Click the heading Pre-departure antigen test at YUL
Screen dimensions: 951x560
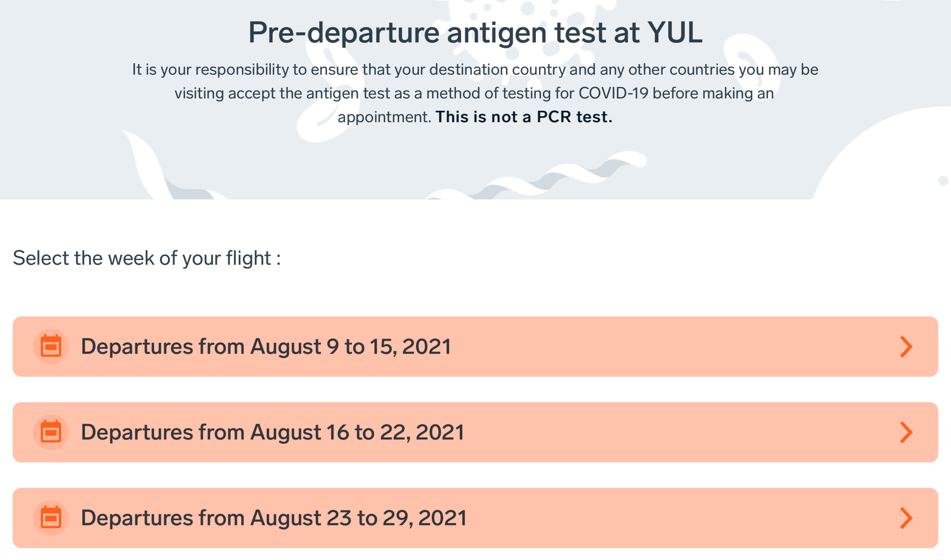coord(475,32)
